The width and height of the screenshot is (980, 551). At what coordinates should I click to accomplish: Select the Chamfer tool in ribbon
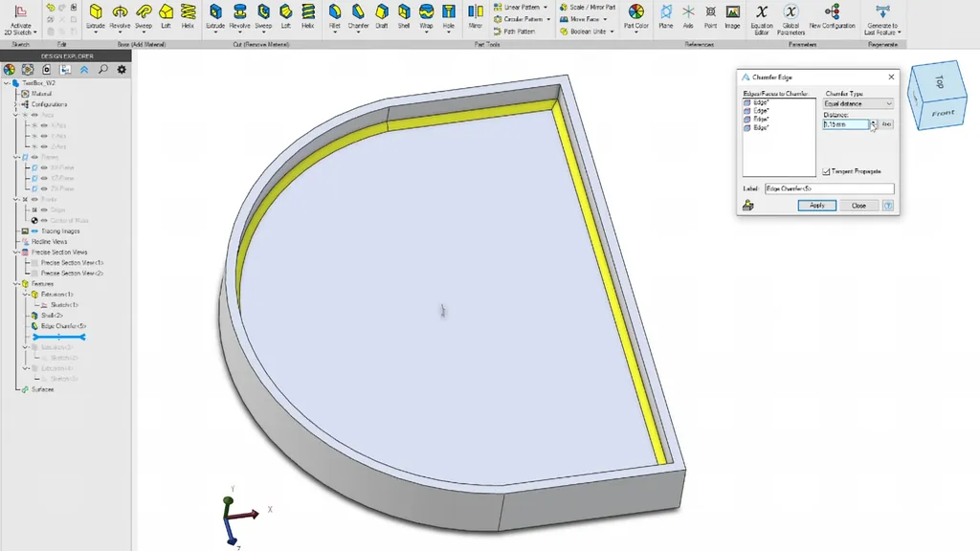[x=358, y=17]
